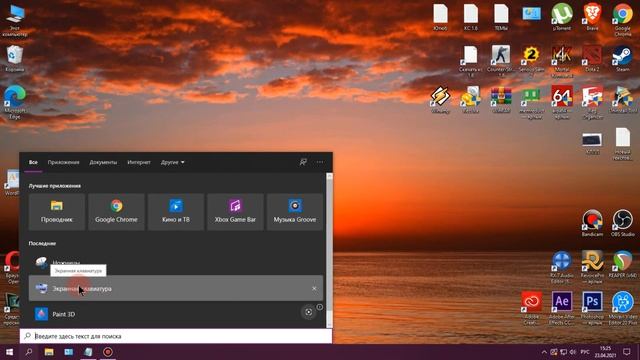Select the Winamp desktop shortcut
Image resolution: width=640 pixels, height=360 pixels.
(x=440, y=99)
